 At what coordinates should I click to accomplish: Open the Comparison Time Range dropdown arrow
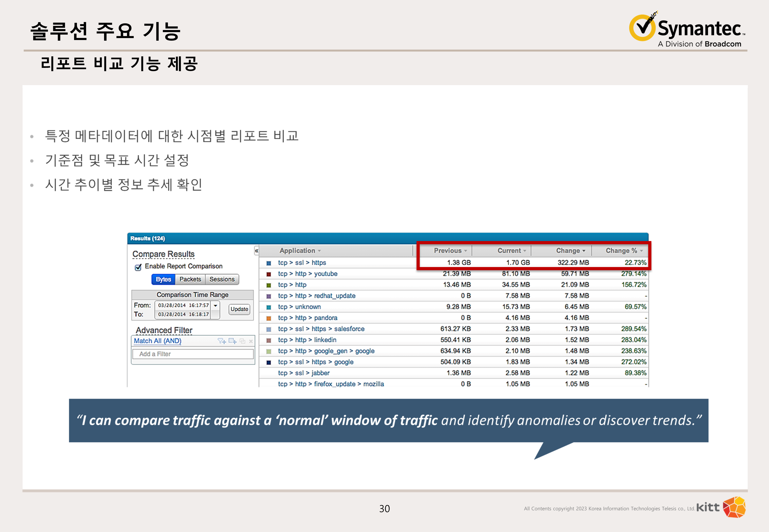coord(215,305)
